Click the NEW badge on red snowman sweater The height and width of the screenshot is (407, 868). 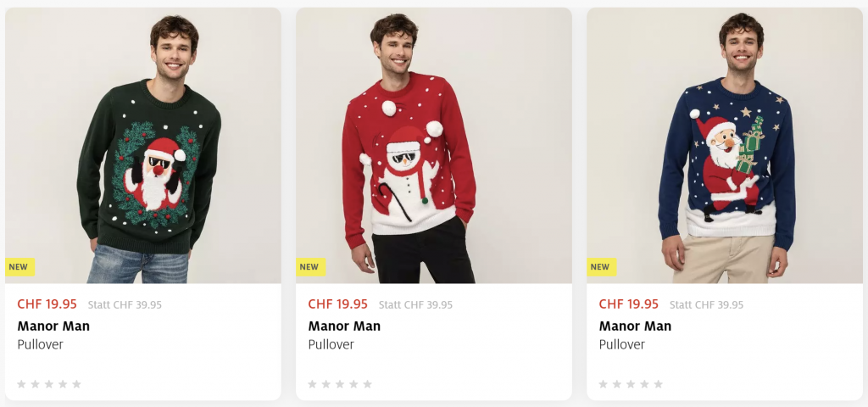pos(309,266)
